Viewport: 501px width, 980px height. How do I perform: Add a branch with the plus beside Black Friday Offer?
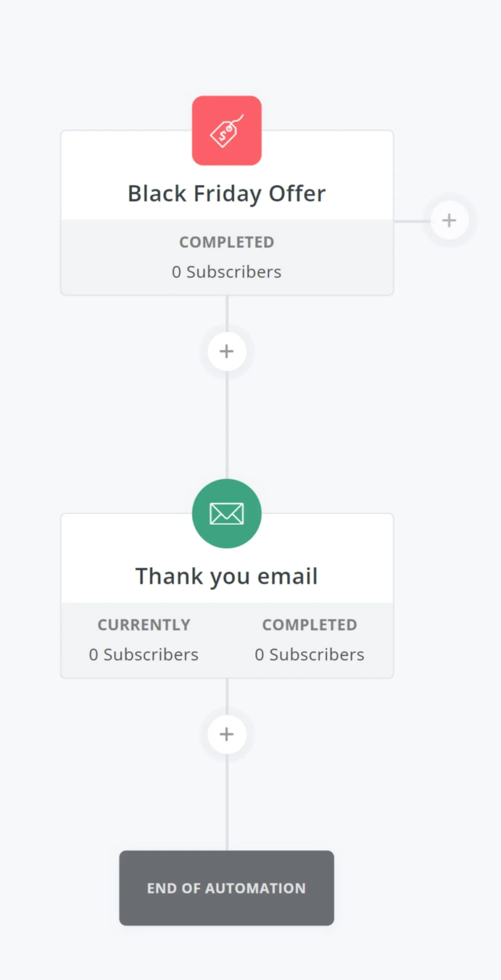click(449, 220)
